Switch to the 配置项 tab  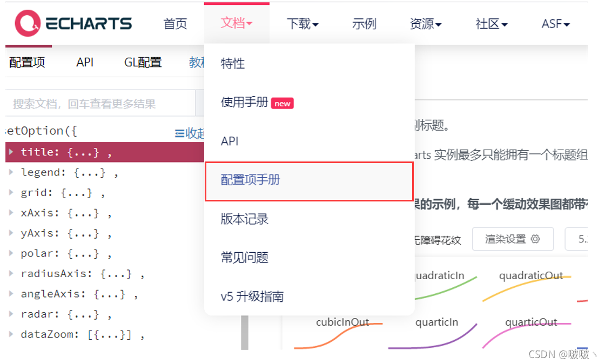pyautogui.click(x=27, y=62)
